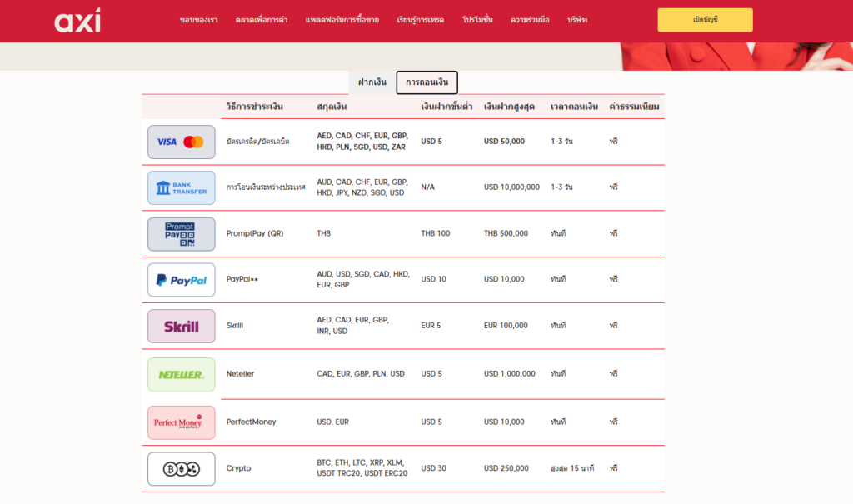Click the PromptPay (QR) method name

coord(255,233)
